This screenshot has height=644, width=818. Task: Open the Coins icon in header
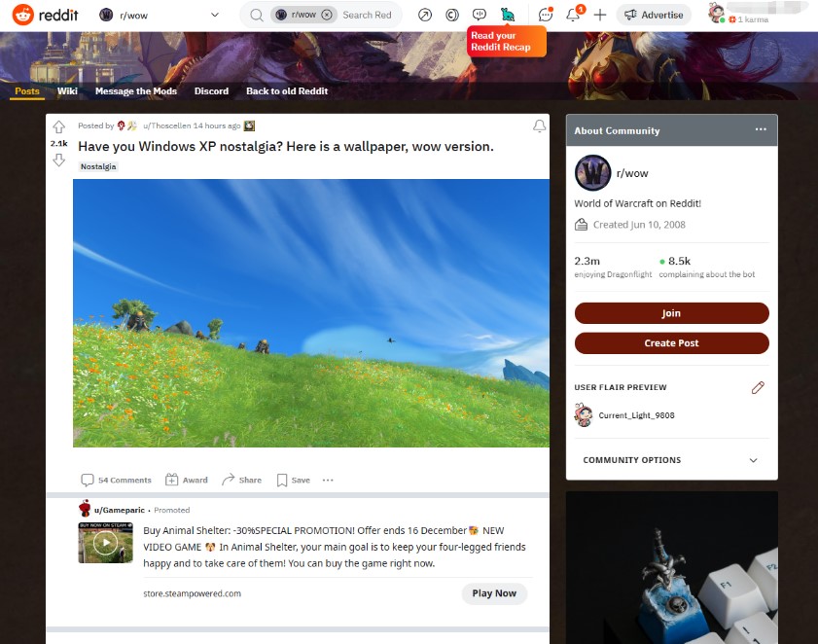(x=452, y=16)
